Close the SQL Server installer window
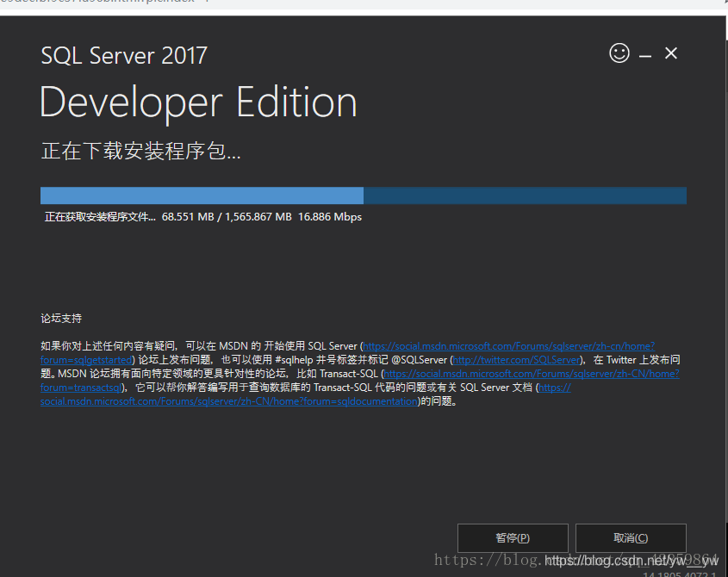Viewport: 728px width, 577px height. pyautogui.click(x=671, y=53)
